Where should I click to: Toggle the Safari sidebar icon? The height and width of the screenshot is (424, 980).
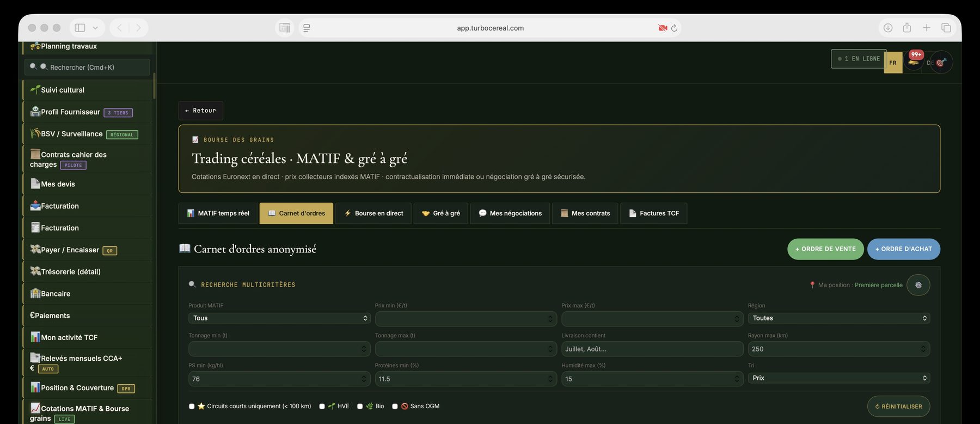(80, 28)
